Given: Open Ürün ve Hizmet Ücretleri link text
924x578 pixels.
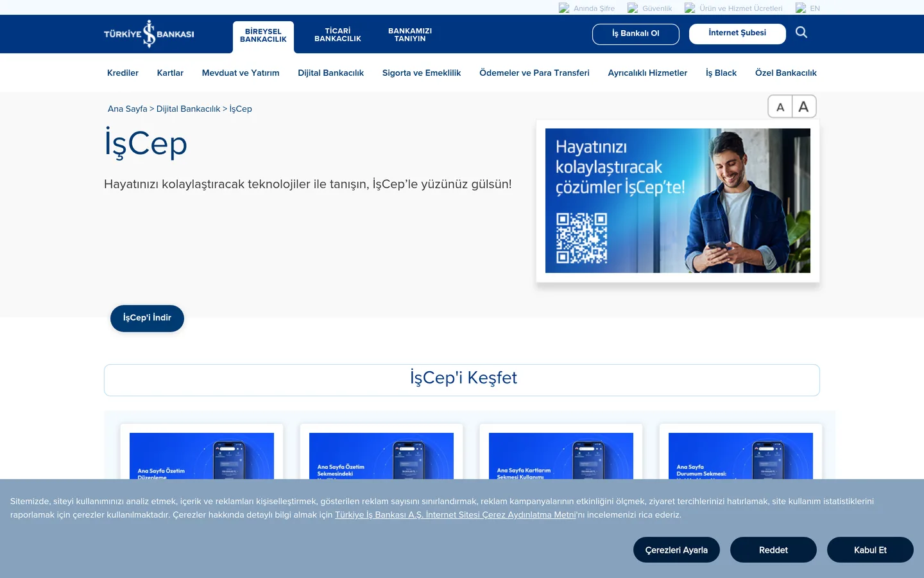Looking at the screenshot, I should coord(741,8).
